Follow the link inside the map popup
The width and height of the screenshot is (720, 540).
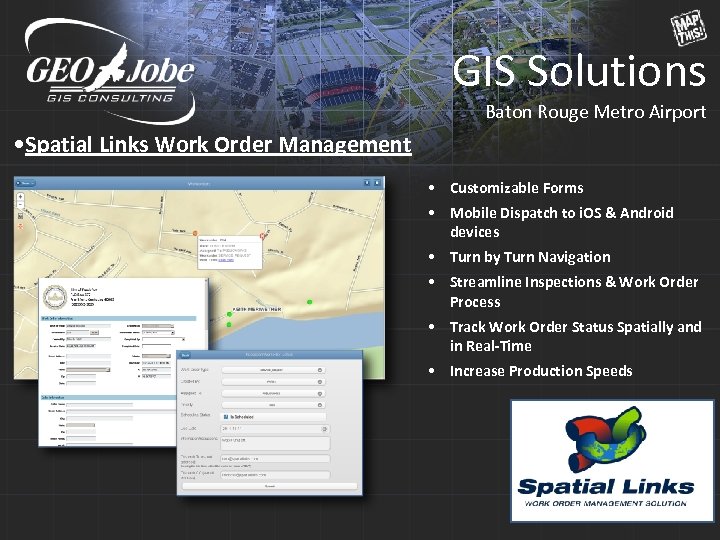pos(226,260)
